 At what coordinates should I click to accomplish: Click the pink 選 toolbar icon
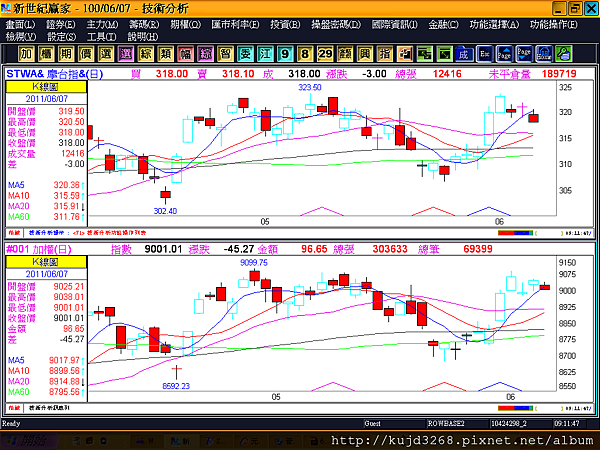tap(126, 54)
